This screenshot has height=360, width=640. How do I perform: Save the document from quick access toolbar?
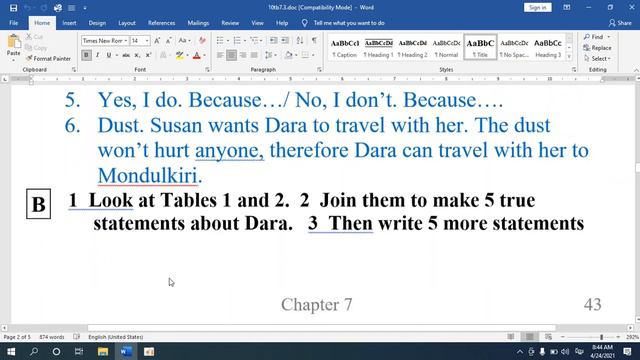13,8
